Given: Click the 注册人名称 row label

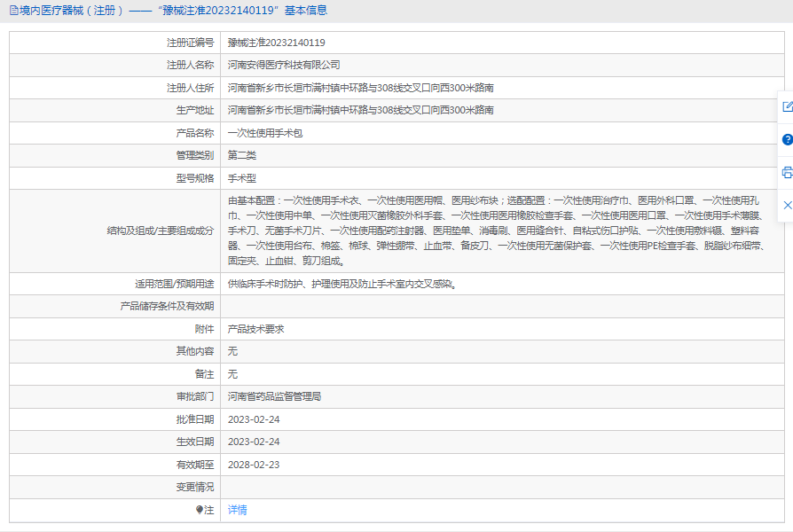Looking at the screenshot, I should click(190, 65).
